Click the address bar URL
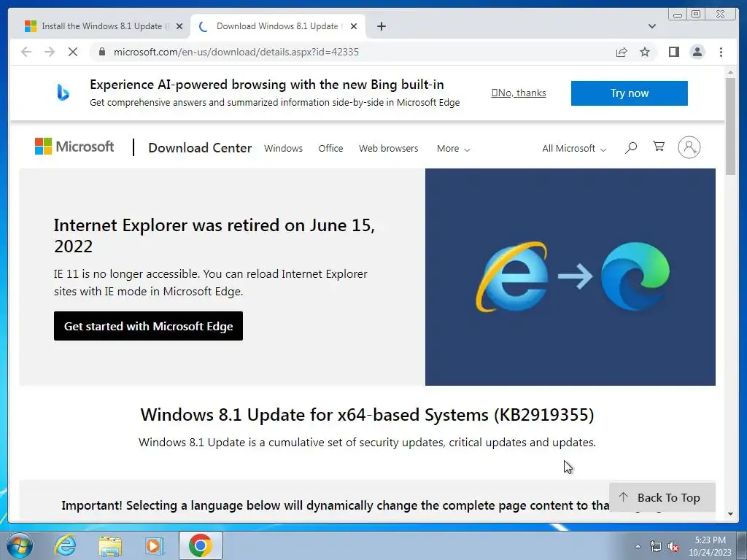The height and width of the screenshot is (560, 747). click(236, 52)
